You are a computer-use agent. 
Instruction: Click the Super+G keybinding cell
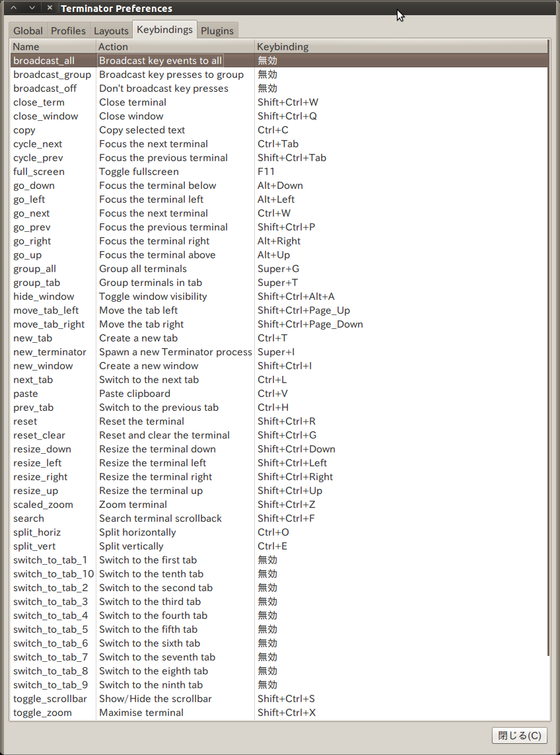[x=278, y=269]
